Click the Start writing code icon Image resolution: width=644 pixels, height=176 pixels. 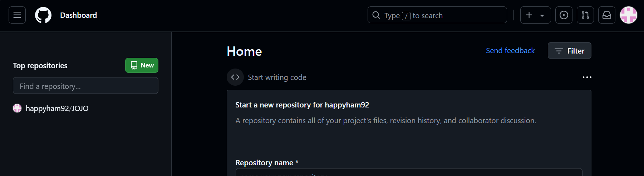235,77
